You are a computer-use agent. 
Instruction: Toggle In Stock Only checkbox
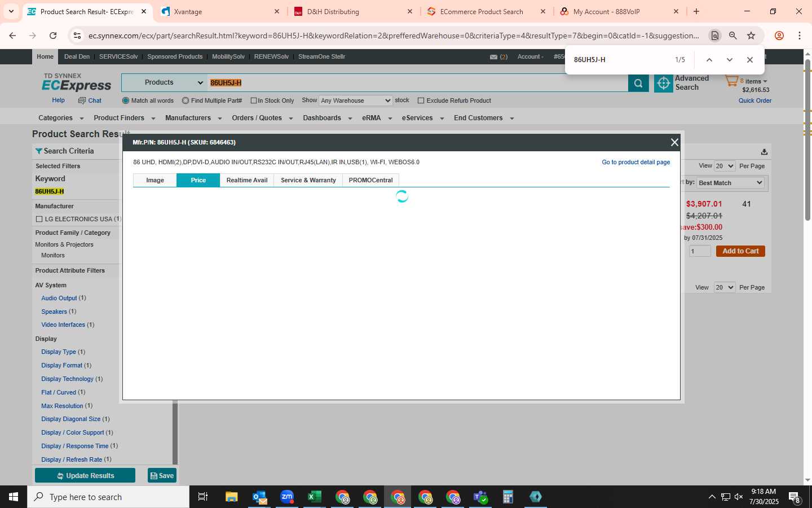tap(254, 100)
